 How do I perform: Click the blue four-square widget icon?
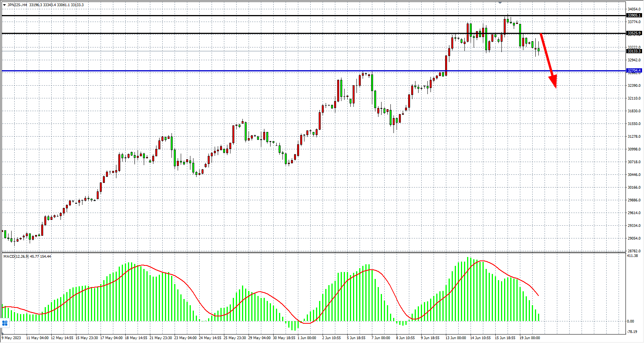coord(5,323)
